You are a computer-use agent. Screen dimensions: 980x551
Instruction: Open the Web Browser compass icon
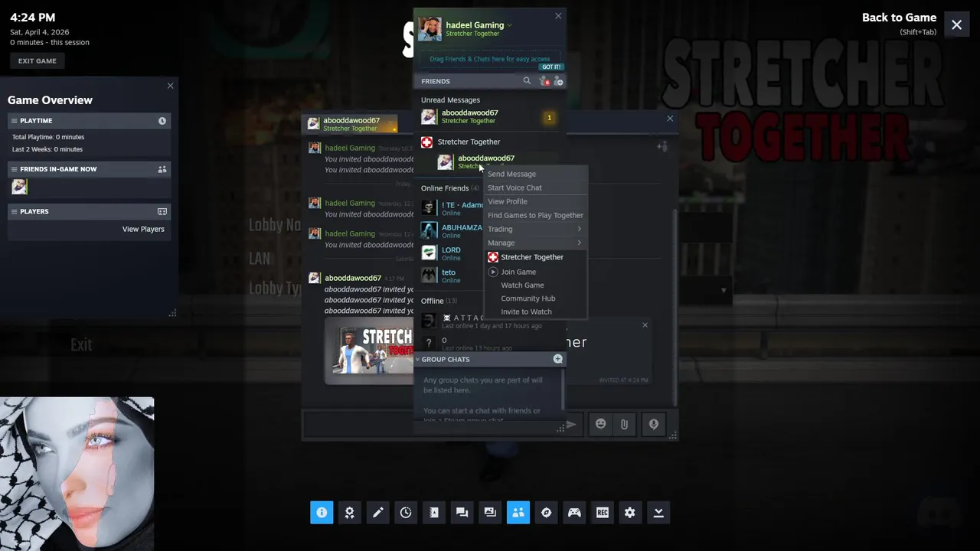click(x=546, y=513)
